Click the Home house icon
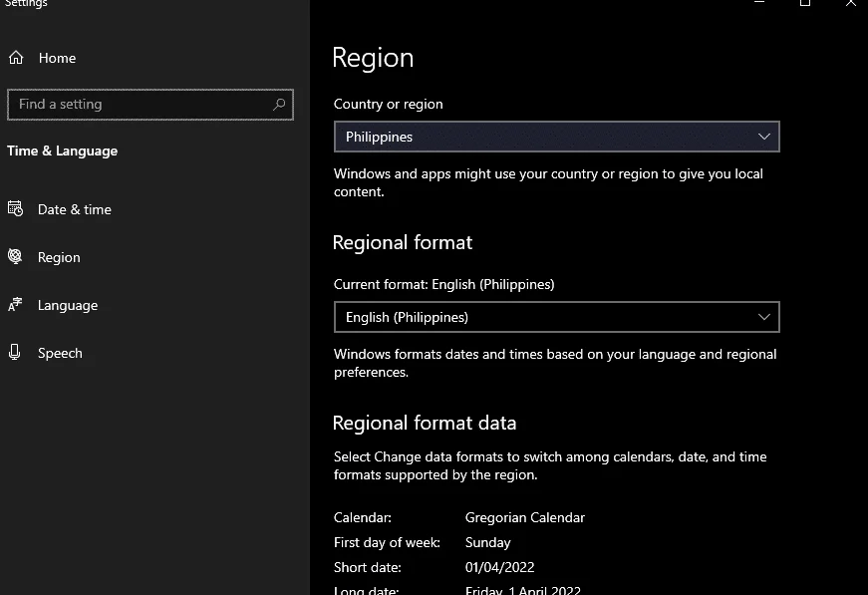Viewport: 868px width, 595px height. pos(16,58)
